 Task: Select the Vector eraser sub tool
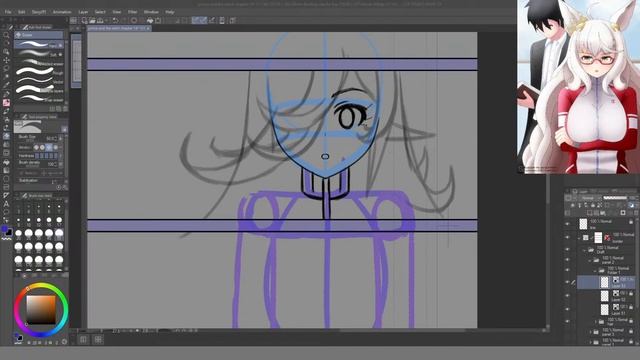click(39, 81)
